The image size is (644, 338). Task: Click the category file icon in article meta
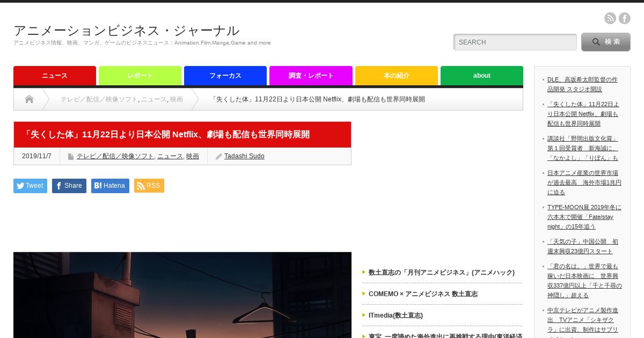71,157
